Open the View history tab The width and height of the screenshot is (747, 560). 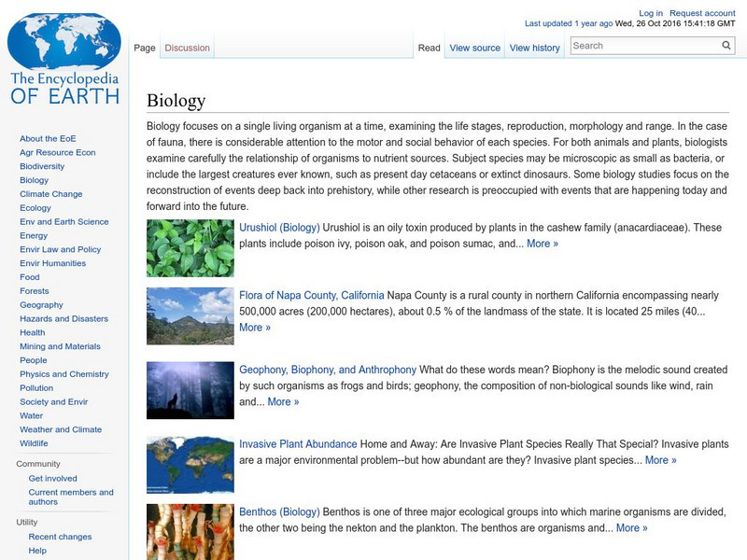pyautogui.click(x=534, y=48)
